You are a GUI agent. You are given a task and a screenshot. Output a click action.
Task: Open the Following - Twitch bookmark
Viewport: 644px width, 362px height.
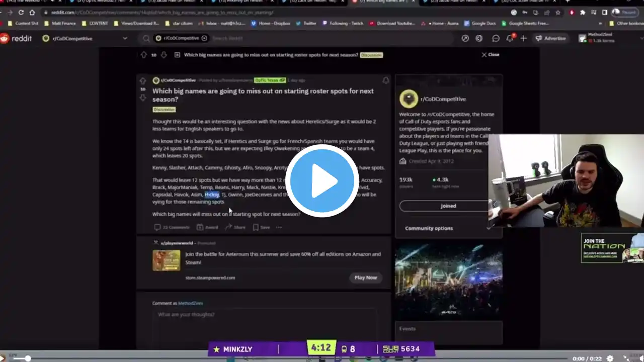click(x=343, y=23)
